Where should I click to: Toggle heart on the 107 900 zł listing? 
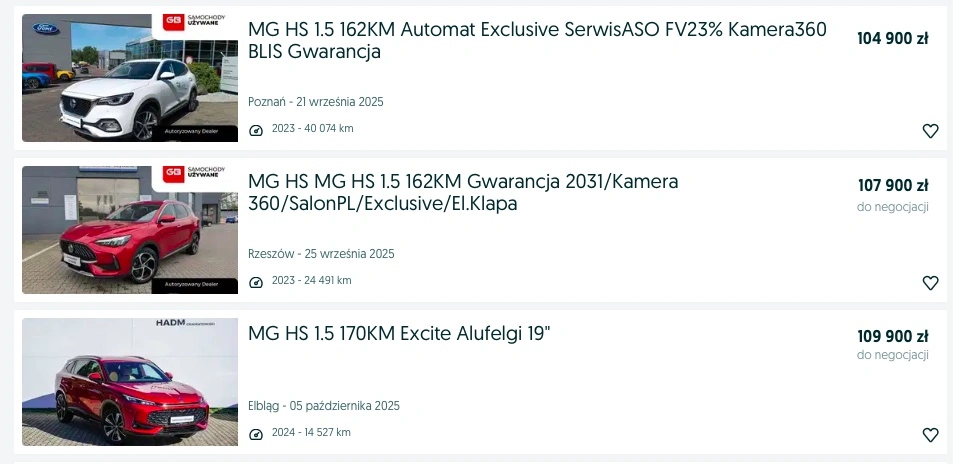pyautogui.click(x=930, y=283)
